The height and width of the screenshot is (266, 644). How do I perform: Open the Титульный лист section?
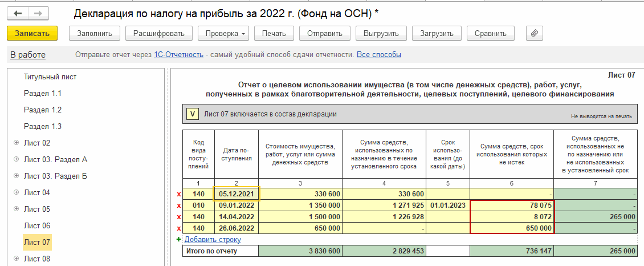[50, 77]
